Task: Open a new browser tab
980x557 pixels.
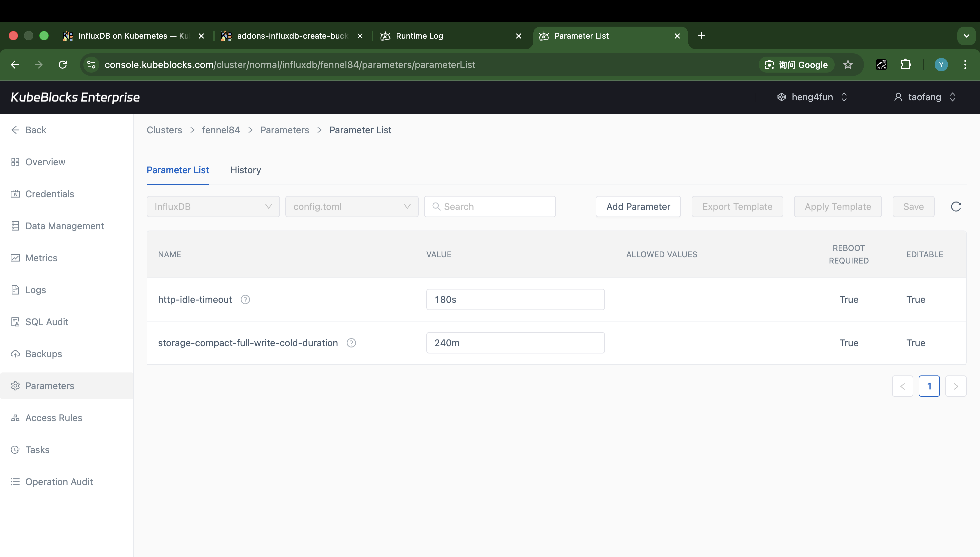Action: tap(701, 36)
